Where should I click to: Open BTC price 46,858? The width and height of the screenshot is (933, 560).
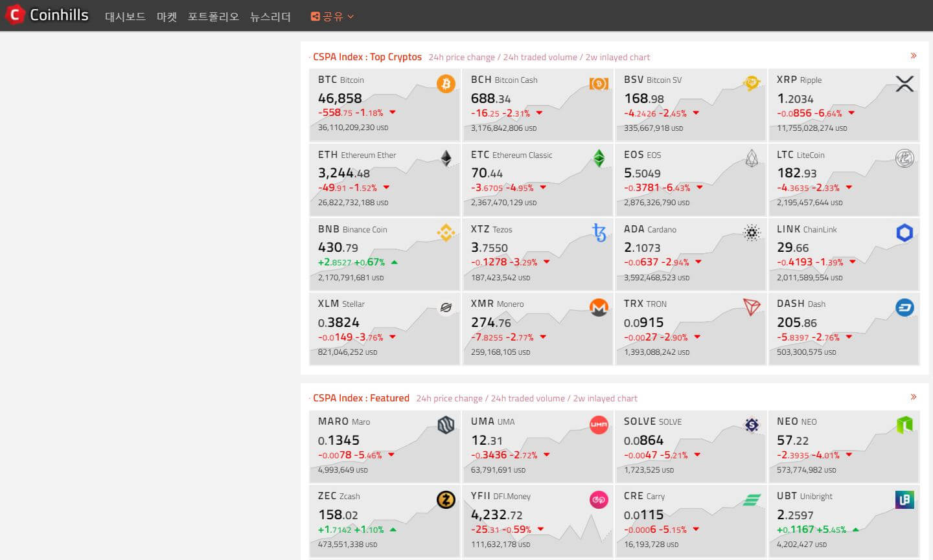(x=340, y=98)
